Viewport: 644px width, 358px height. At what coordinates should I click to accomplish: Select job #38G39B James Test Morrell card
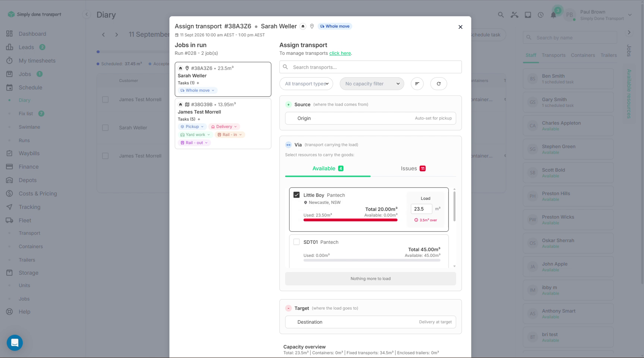tap(223, 123)
